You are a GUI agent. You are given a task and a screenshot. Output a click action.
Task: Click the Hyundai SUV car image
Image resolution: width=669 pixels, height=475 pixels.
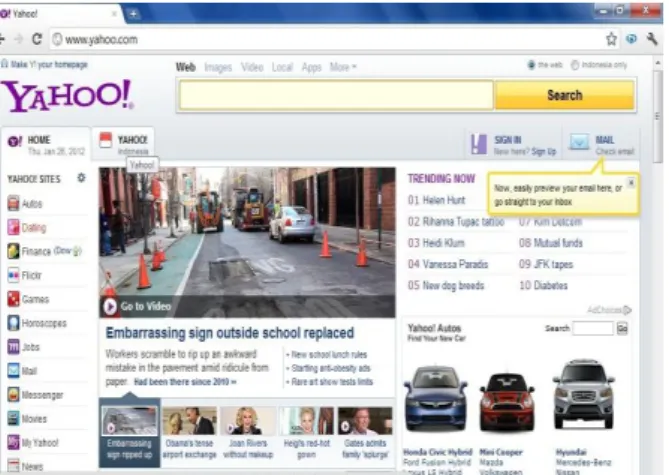click(x=583, y=394)
